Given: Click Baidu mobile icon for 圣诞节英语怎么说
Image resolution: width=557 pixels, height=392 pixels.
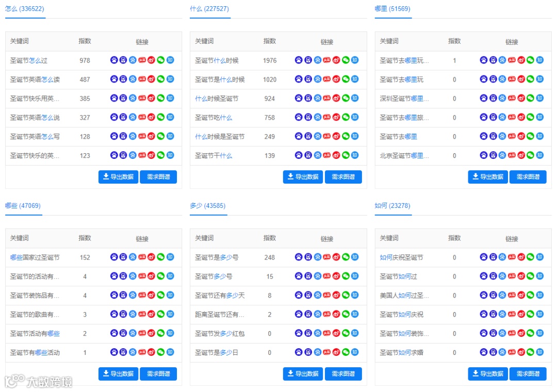Looking at the screenshot, I should pyautogui.click(x=123, y=117).
